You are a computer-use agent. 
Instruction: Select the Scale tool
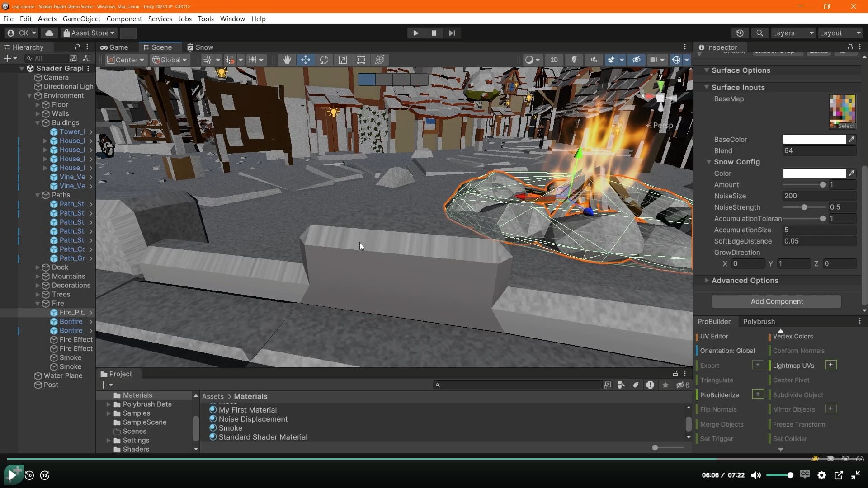click(x=343, y=60)
